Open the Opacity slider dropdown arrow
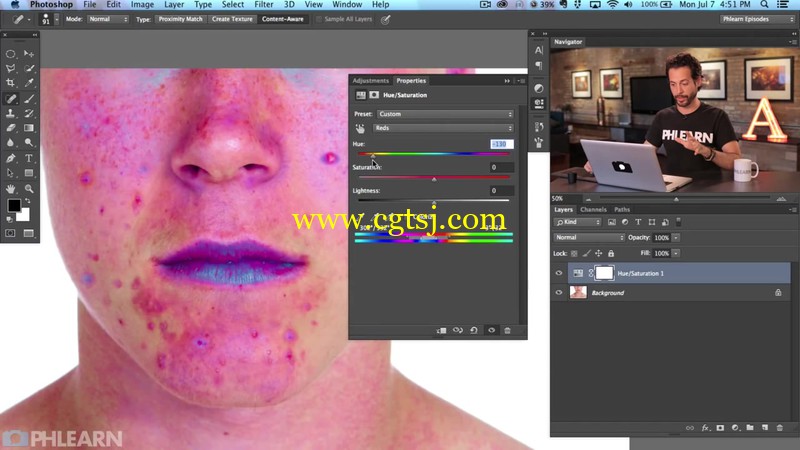The image size is (800, 450). [676, 238]
